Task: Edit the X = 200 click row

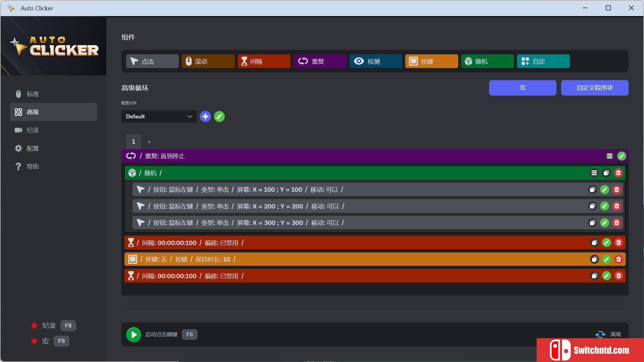Action: coord(604,206)
